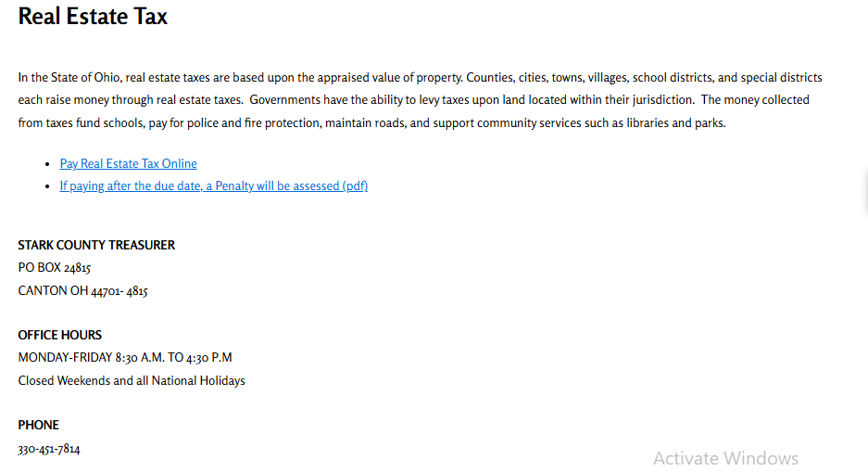Screen dimensions: 868x472
Task: Click the CANTON OH 44701- 4815 line
Action: pos(82,291)
